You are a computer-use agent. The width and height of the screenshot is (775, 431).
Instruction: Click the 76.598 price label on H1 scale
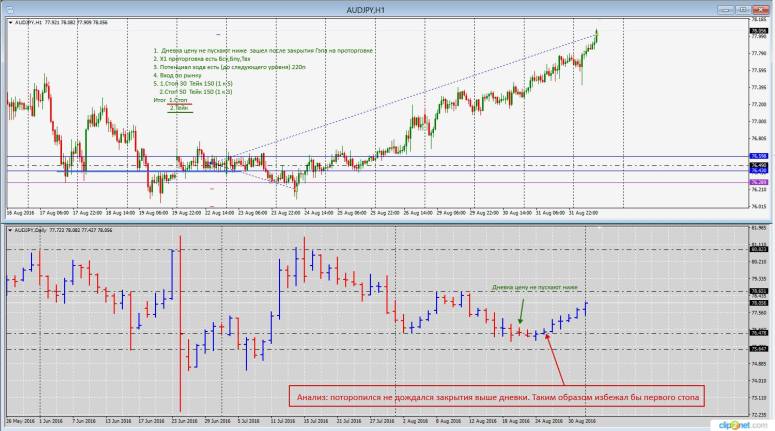tap(758, 156)
